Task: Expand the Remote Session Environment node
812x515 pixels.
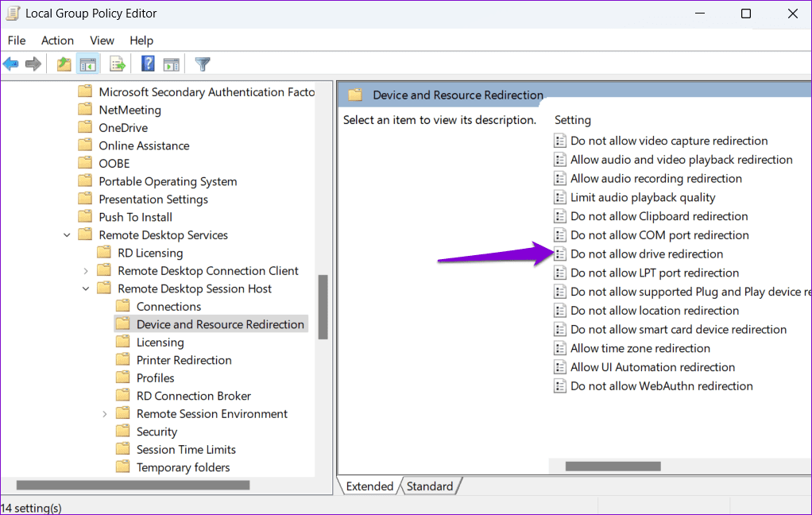Action: [105, 414]
